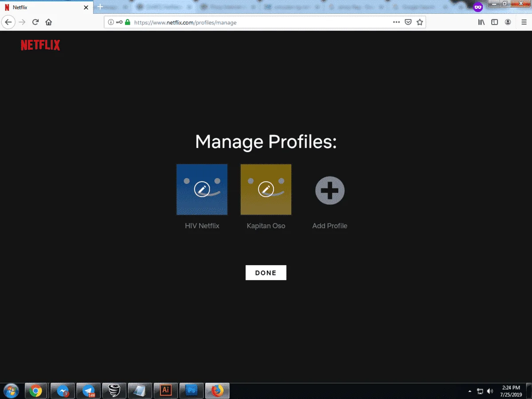This screenshot has width=532, height=399.
Task: Click the Kapitan Oso profile name
Action: (x=266, y=226)
